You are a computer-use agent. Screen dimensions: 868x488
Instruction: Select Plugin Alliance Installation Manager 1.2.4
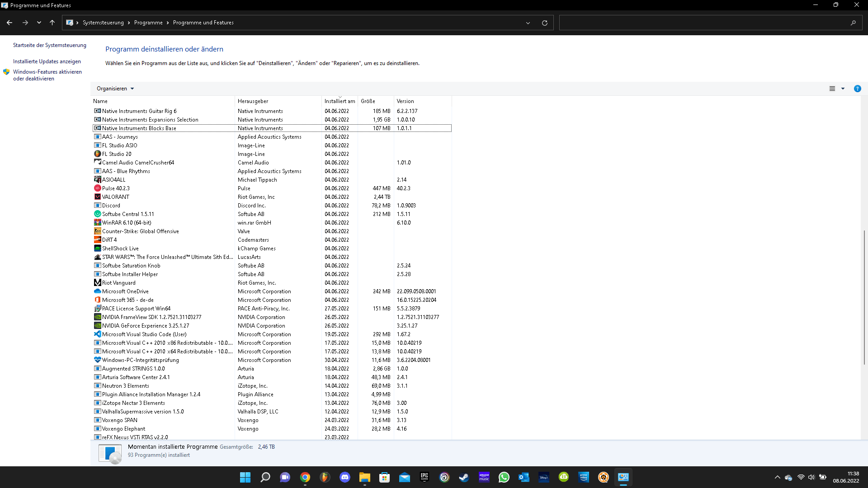point(272,394)
